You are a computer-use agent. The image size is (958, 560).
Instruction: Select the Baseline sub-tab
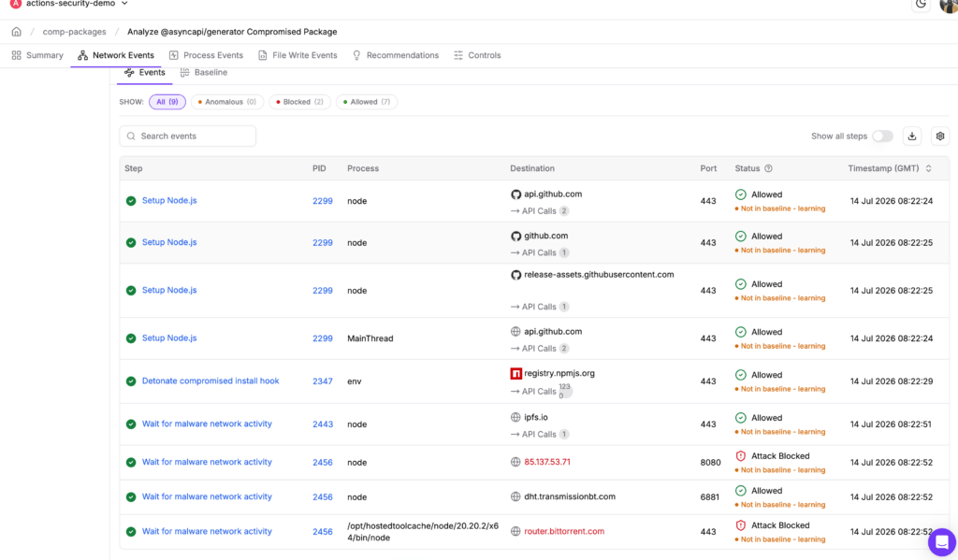coord(204,72)
